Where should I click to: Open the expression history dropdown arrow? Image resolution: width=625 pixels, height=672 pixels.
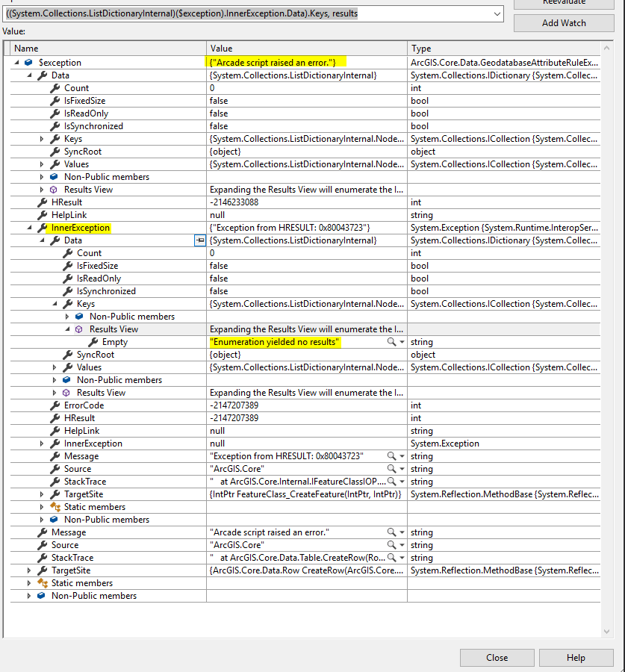point(497,13)
